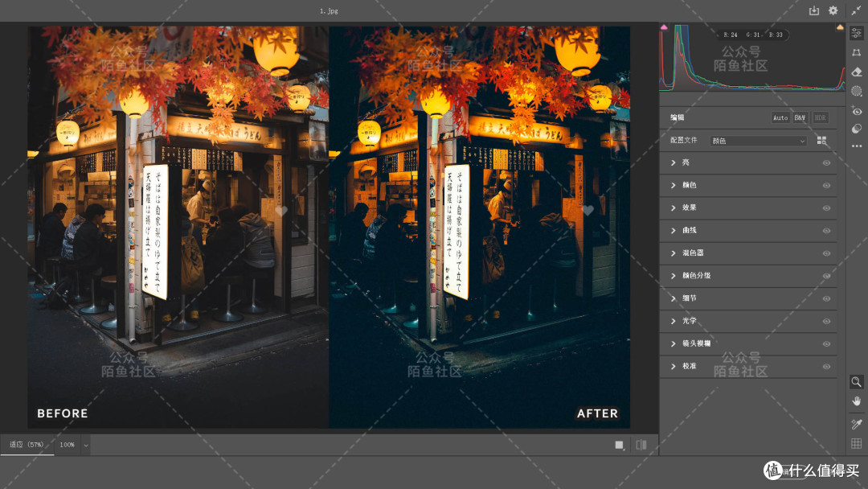The width and height of the screenshot is (868, 489).
Task: Select the healing eraser tool
Action: point(857,72)
